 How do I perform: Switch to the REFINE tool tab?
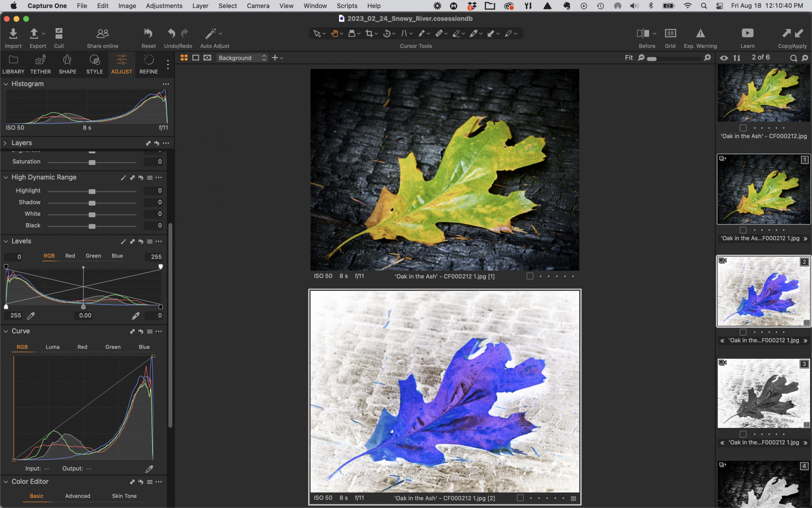tap(149, 65)
